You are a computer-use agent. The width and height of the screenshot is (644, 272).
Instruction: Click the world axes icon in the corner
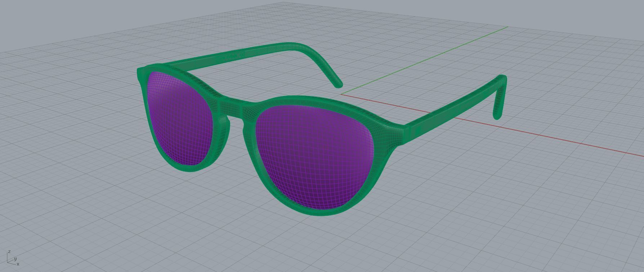tap(13, 258)
